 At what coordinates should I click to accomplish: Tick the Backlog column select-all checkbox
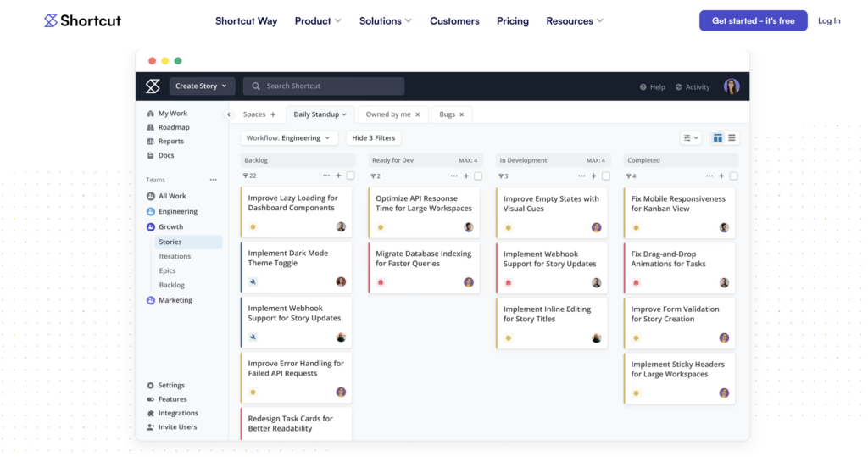(x=350, y=176)
